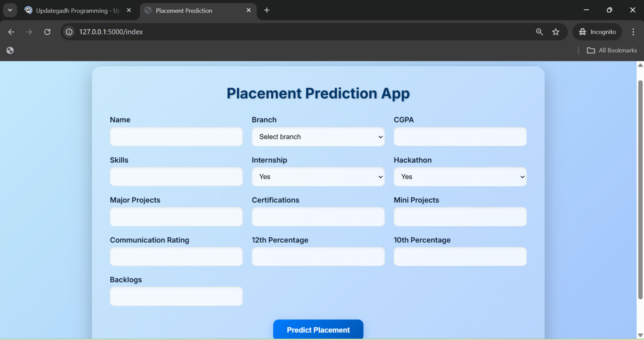Click the page scrollbar down arrow
This screenshot has width=644, height=340.
coord(640,335)
